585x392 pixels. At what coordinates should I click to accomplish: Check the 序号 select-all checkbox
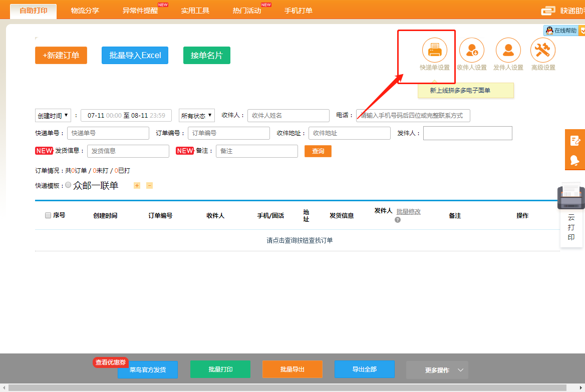click(x=48, y=215)
